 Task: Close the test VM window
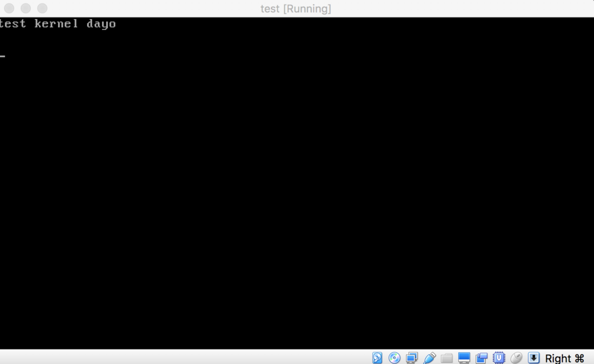(x=9, y=8)
